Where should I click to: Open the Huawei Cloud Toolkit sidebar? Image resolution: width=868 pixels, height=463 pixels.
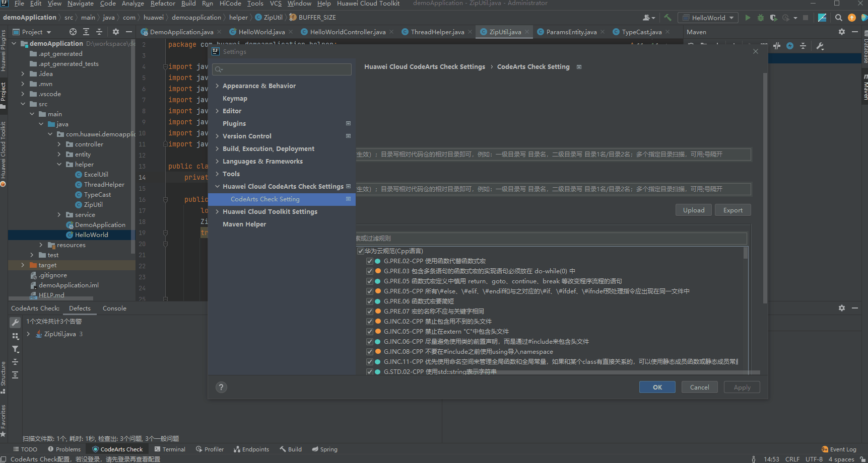(4, 151)
